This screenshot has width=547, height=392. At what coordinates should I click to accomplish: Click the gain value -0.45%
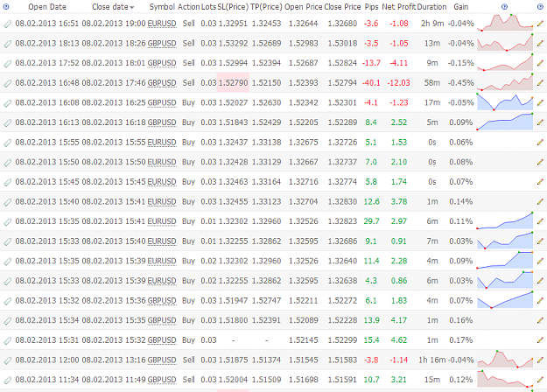coord(461,83)
